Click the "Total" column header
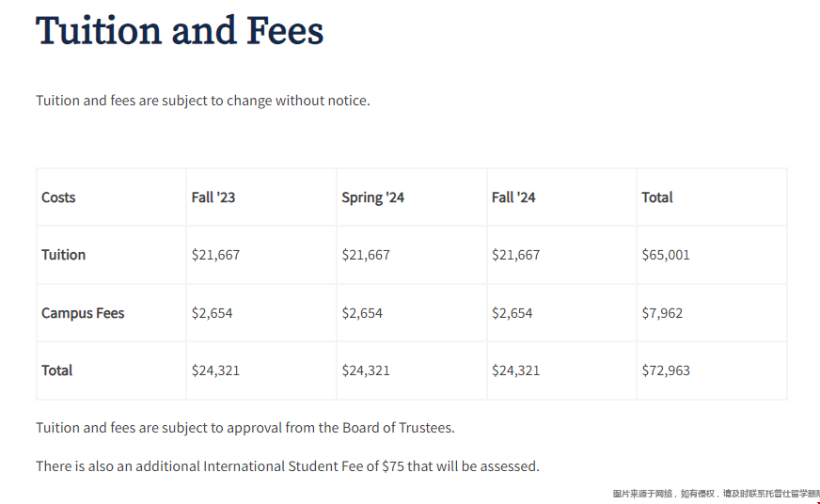 pos(657,197)
